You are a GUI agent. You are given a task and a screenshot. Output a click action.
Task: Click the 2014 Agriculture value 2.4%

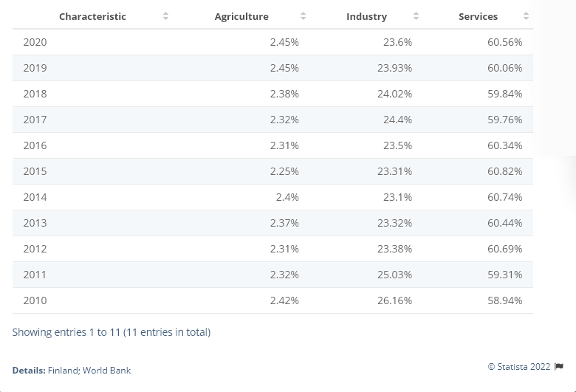click(x=287, y=197)
